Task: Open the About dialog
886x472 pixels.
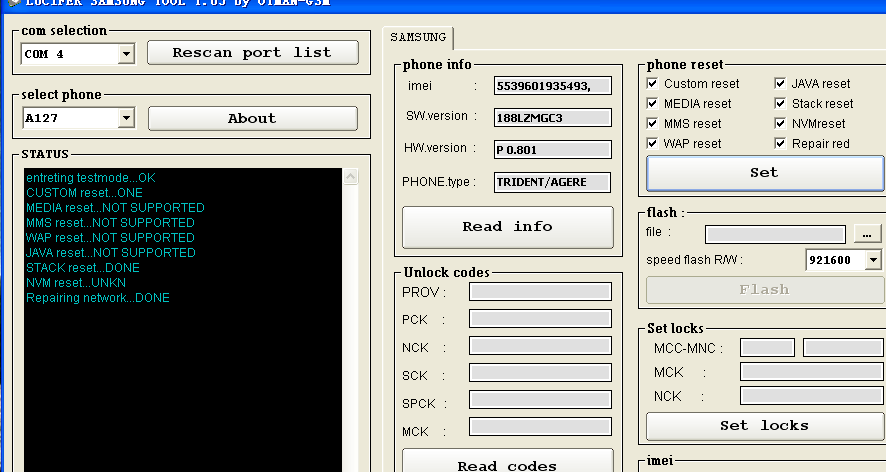Action: [x=252, y=118]
